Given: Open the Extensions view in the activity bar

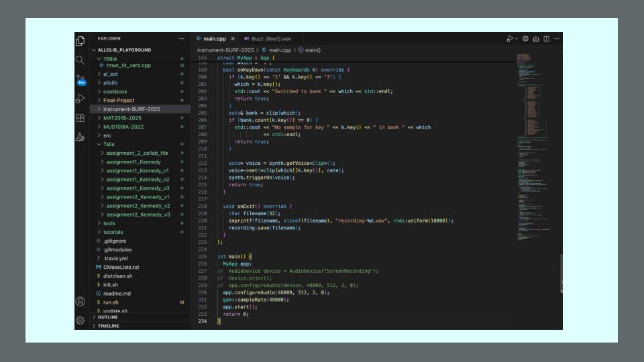Looking at the screenshot, I should click(80, 118).
